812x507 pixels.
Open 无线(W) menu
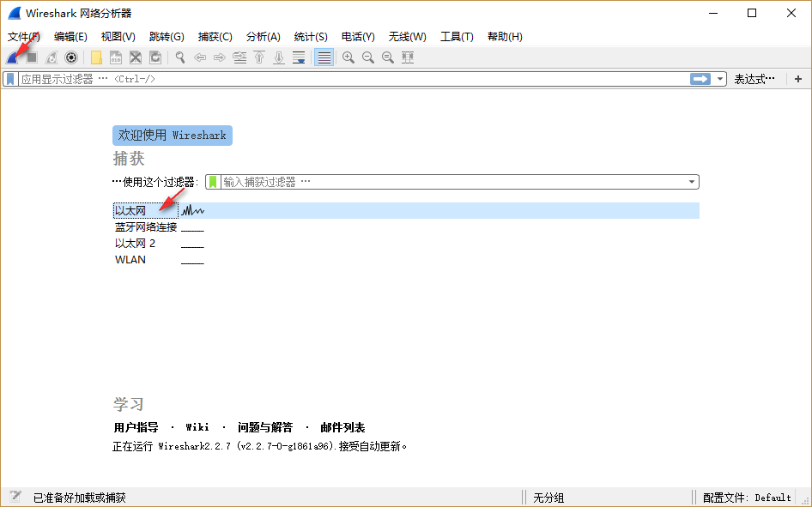[x=407, y=37]
